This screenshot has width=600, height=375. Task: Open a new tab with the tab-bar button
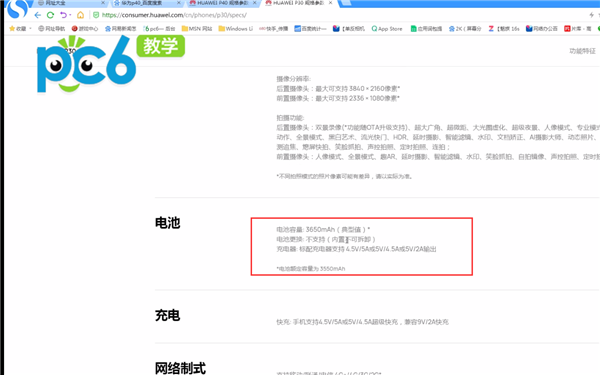click(345, 3)
